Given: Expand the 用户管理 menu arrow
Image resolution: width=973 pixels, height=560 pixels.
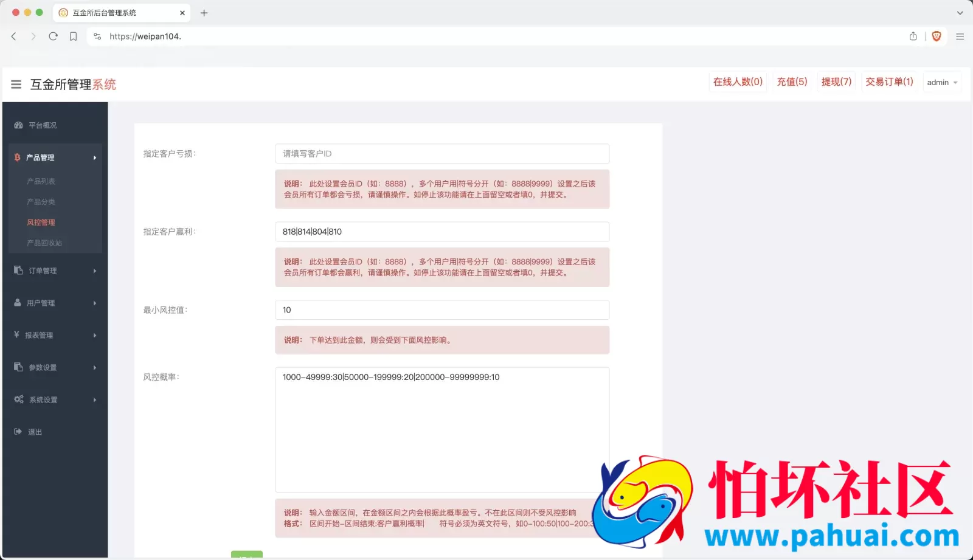Looking at the screenshot, I should tap(95, 303).
